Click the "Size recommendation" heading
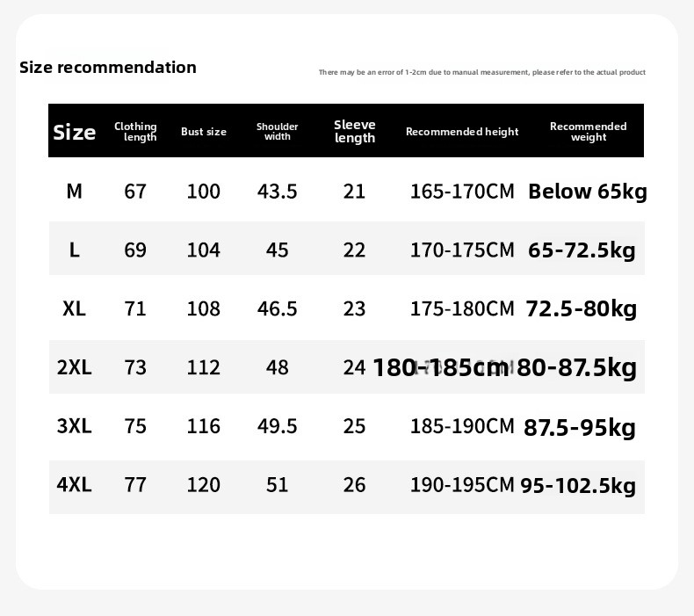The width and height of the screenshot is (694, 616). (108, 68)
